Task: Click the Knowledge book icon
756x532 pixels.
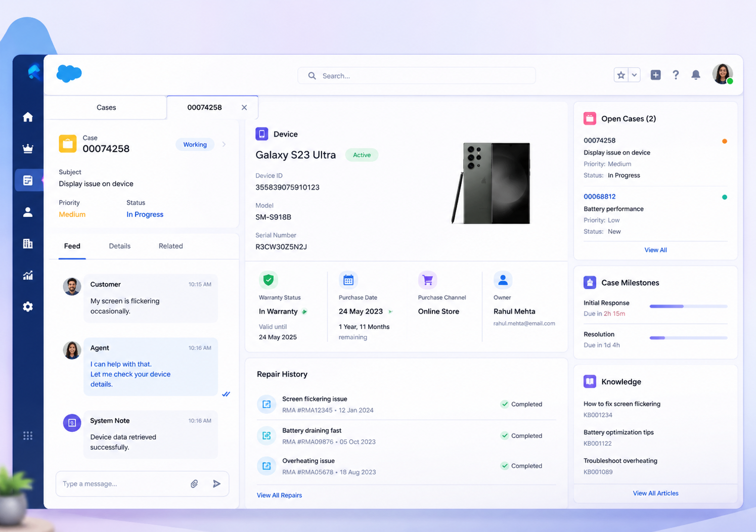Action: click(x=590, y=381)
